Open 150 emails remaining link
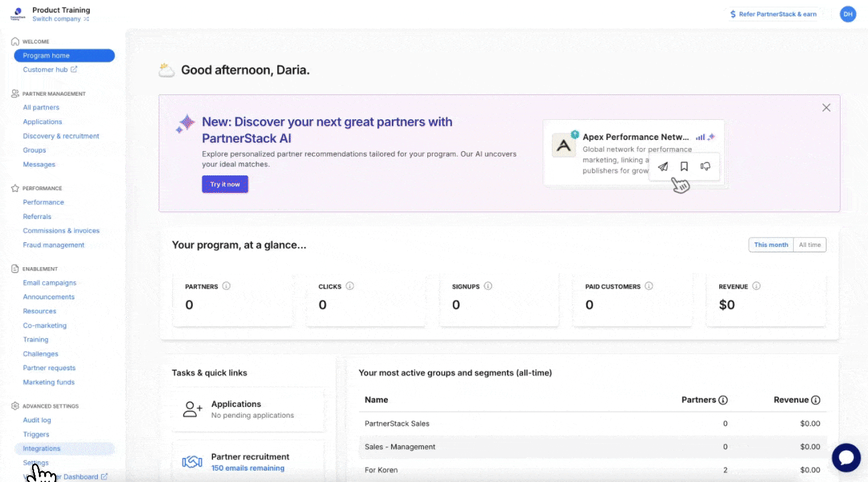This screenshot has height=482, width=868. point(248,468)
